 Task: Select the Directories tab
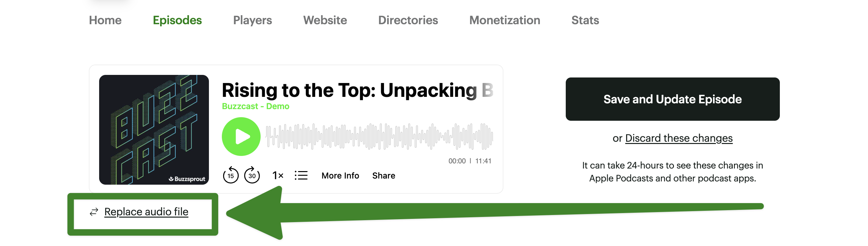pyautogui.click(x=408, y=20)
